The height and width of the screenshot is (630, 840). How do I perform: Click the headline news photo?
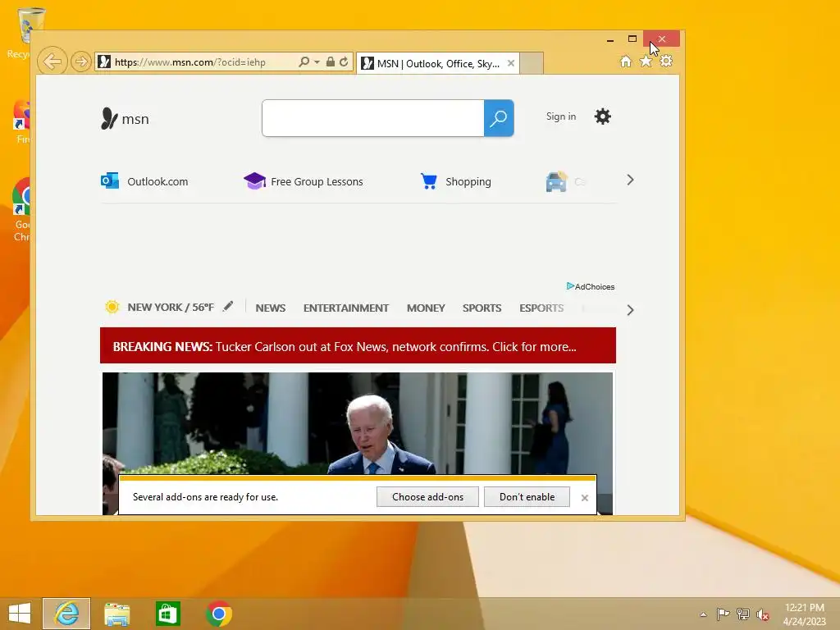[x=358, y=423]
